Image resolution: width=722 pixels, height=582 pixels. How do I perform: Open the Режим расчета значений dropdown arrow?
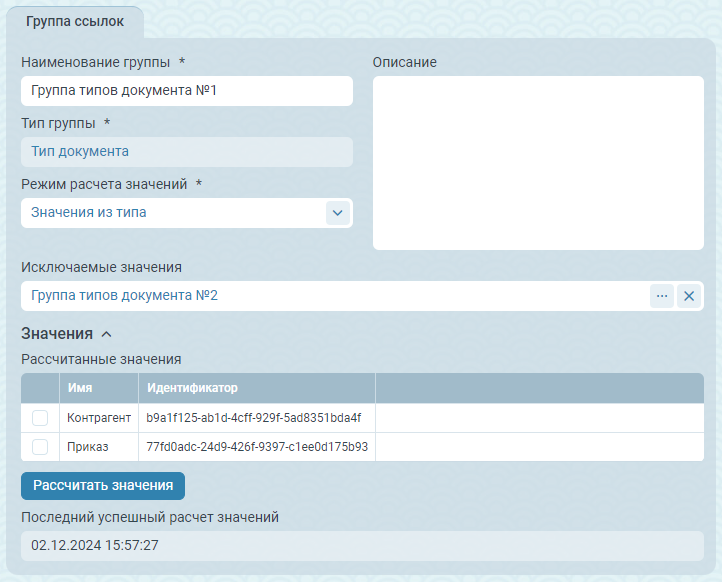point(337,213)
